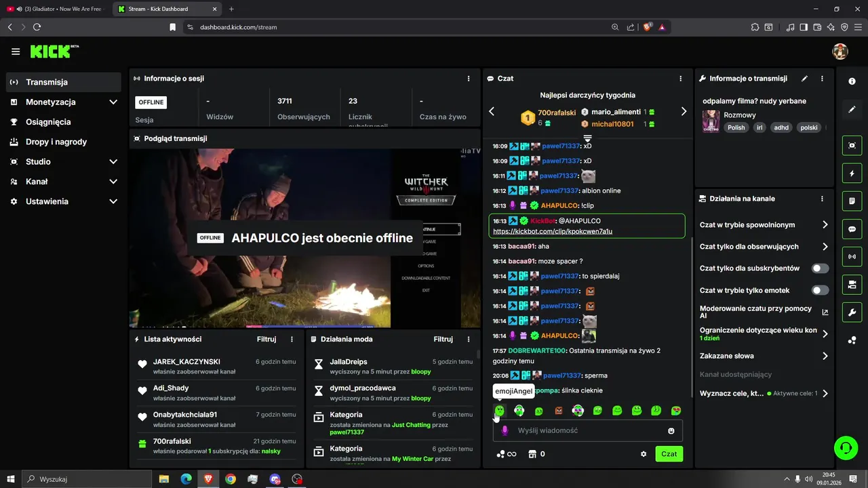Select the emojiAngel emote
868x488 pixels.
(x=500, y=411)
